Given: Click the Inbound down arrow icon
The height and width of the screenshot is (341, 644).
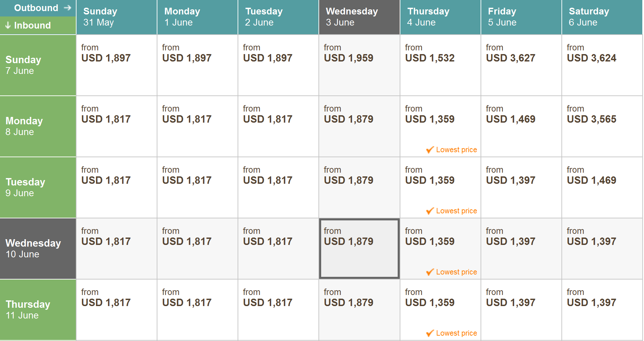Looking at the screenshot, I should click(x=8, y=26).
